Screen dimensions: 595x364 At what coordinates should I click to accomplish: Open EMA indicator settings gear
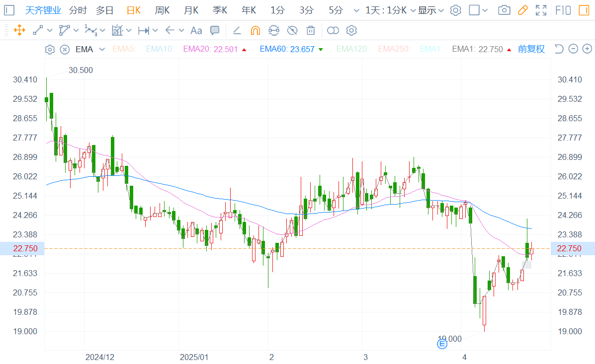point(50,49)
